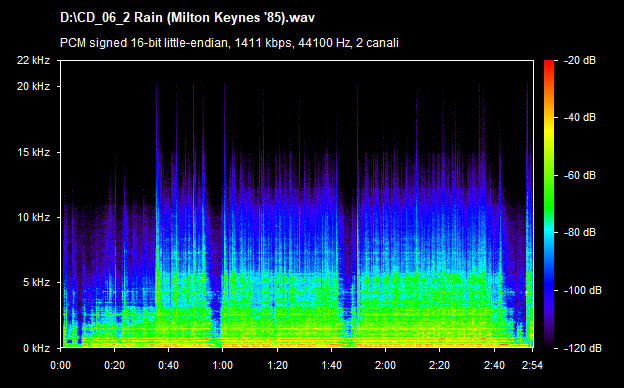624x388 pixels.
Task: Click the red top of dB color scale
Action: pos(549,64)
